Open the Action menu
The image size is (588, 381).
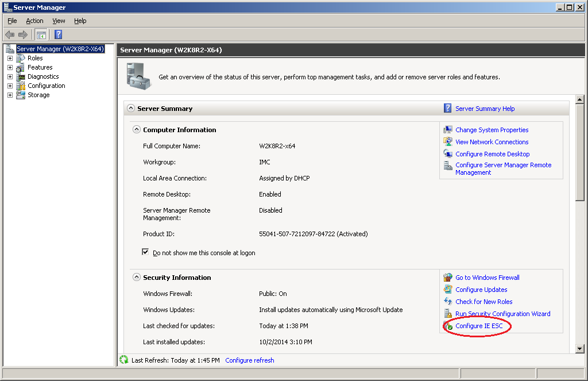point(34,21)
